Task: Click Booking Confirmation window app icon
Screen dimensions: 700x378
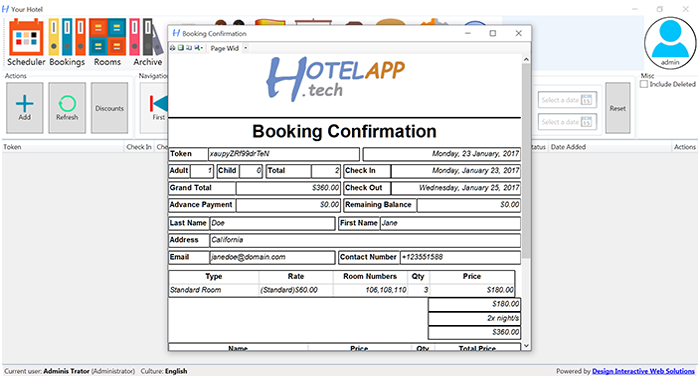Action: 176,33
